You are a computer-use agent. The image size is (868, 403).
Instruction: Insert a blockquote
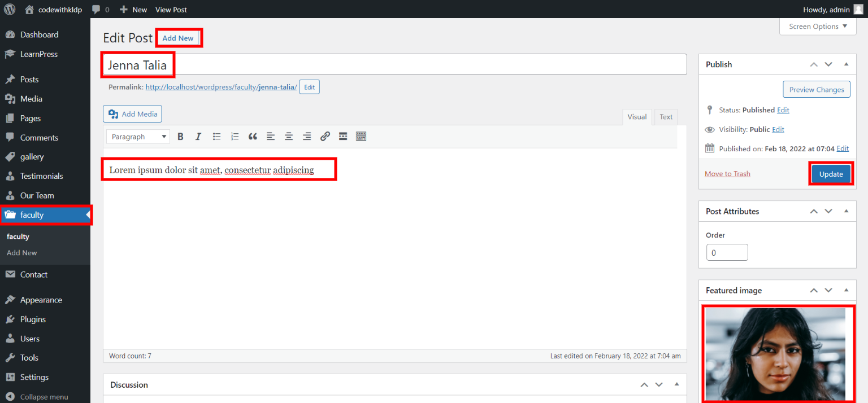click(253, 137)
